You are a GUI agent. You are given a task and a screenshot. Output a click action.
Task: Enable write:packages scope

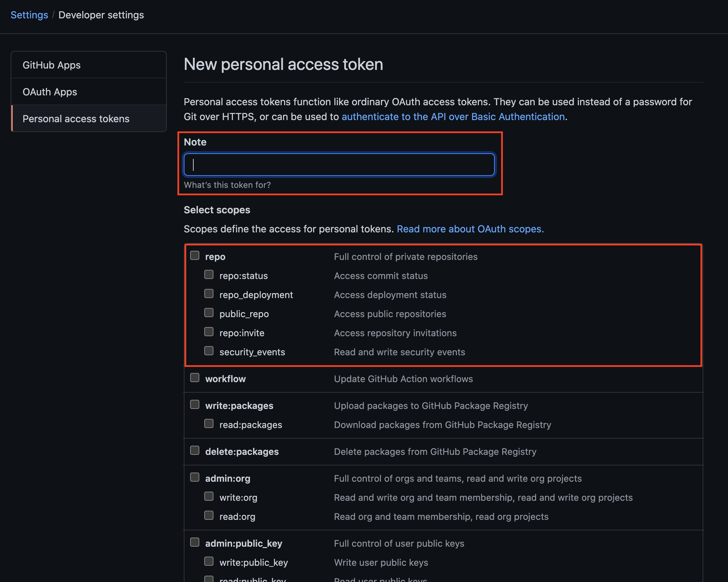(x=195, y=404)
